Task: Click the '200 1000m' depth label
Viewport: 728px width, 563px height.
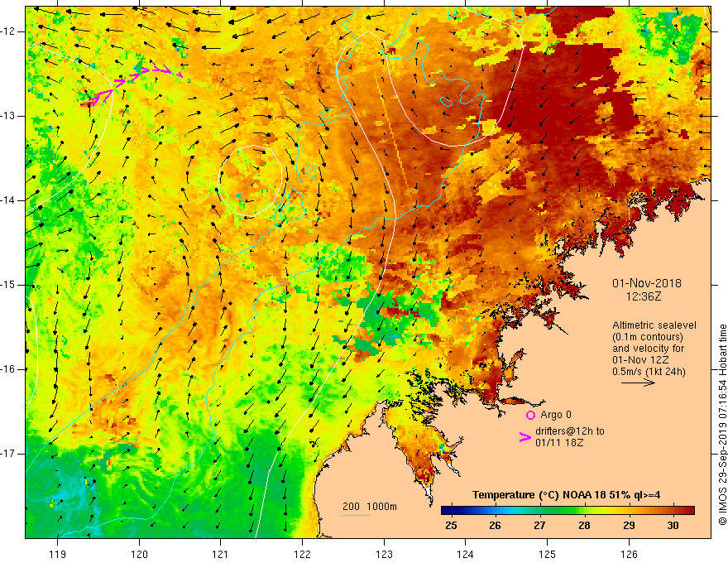Action: point(370,507)
